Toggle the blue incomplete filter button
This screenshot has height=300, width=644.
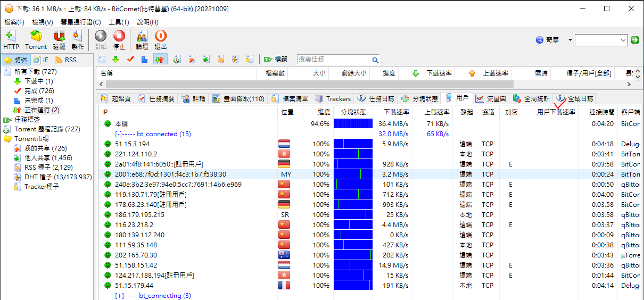coord(144,59)
